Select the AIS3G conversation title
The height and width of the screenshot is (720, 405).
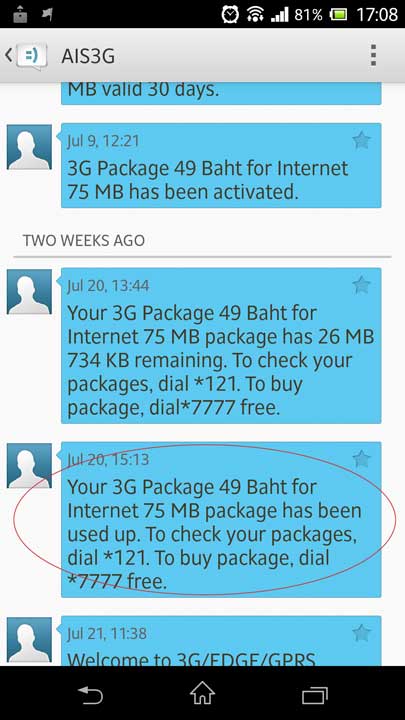point(88,56)
